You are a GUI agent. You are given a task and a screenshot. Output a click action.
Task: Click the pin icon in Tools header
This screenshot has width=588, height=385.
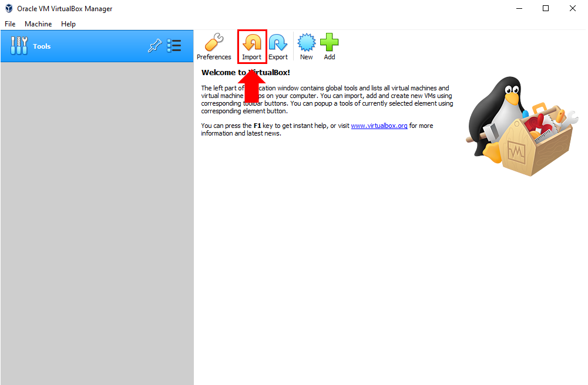click(154, 45)
